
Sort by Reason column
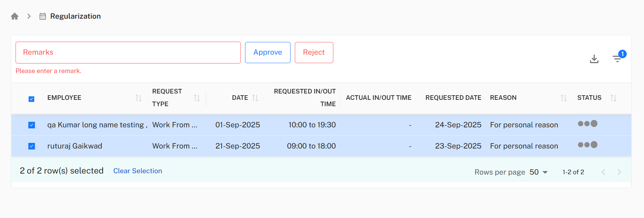coord(563,98)
